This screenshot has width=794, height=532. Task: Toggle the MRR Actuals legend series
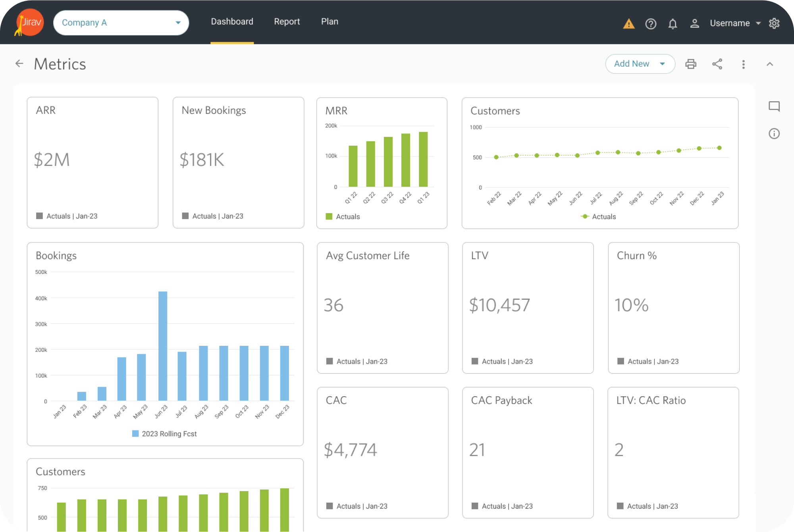(343, 217)
